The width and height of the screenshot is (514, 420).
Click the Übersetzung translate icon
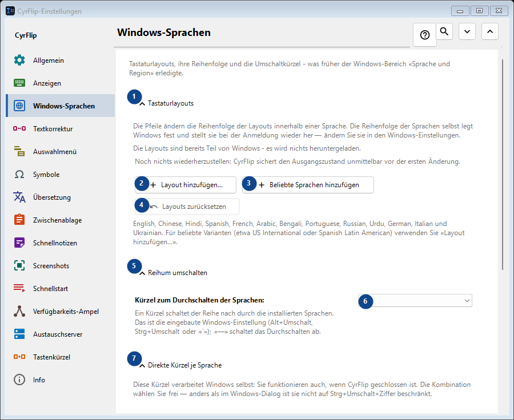(x=19, y=197)
